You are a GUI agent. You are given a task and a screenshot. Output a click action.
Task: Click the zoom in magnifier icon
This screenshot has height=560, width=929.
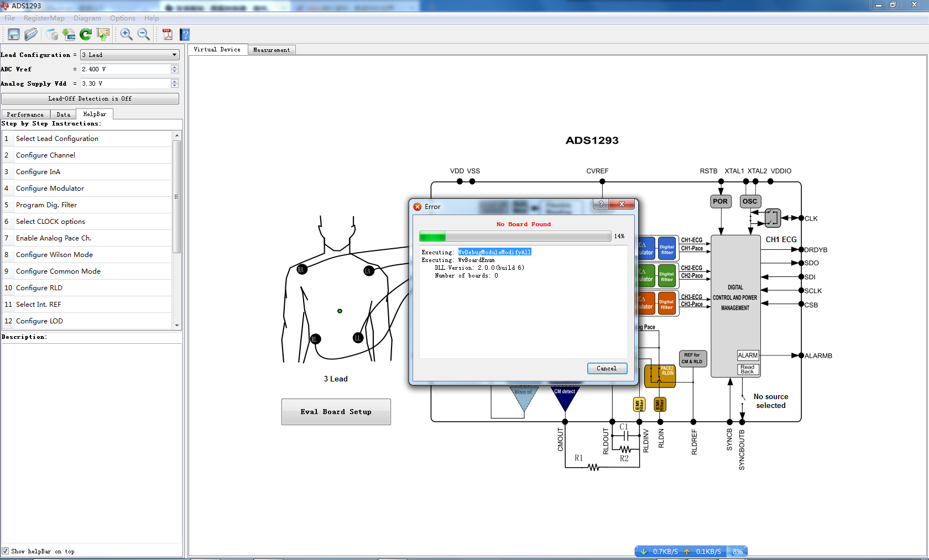tap(126, 34)
